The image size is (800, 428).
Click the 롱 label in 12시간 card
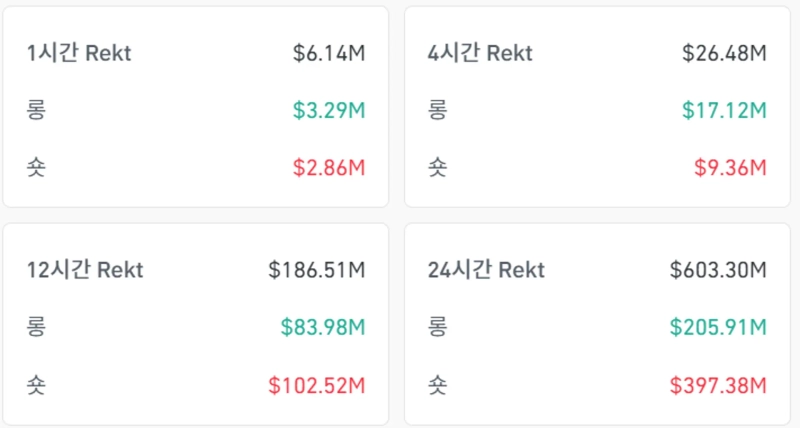(x=37, y=326)
